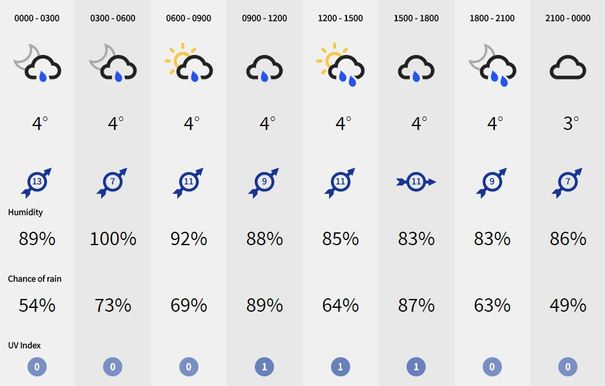This screenshot has height=386, width=605.
Task: Open the 0300 - 0600 time slot header
Action: tap(113, 18)
